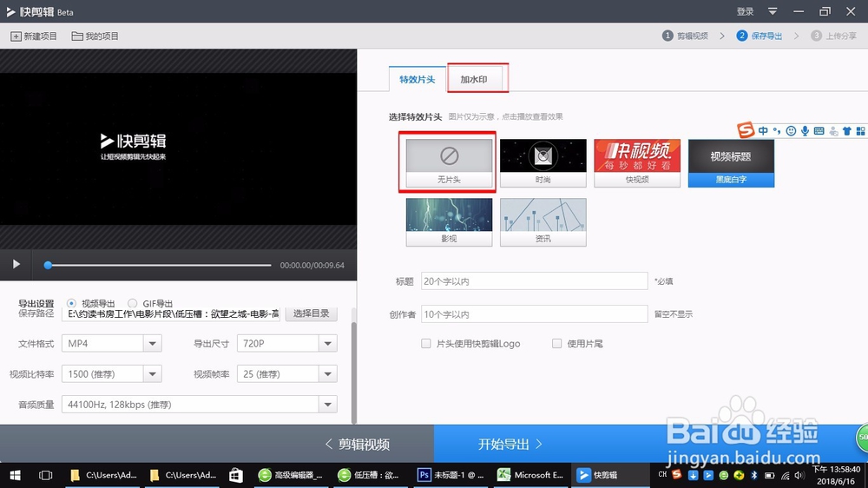Click the Windows Start button

15,475
